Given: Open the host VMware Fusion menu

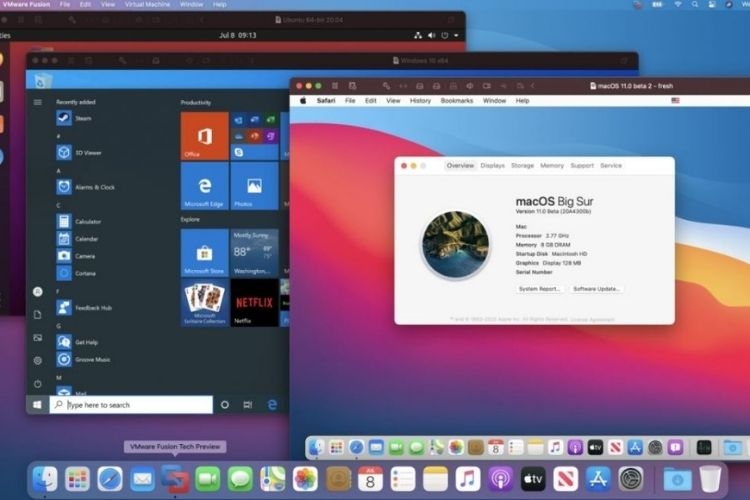Looking at the screenshot, I should 26,4.
